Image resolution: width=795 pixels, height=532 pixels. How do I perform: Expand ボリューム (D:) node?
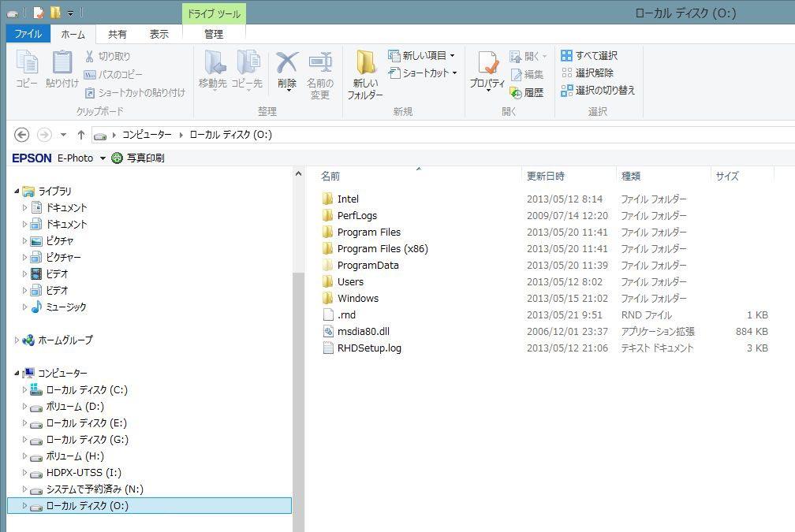(24, 407)
